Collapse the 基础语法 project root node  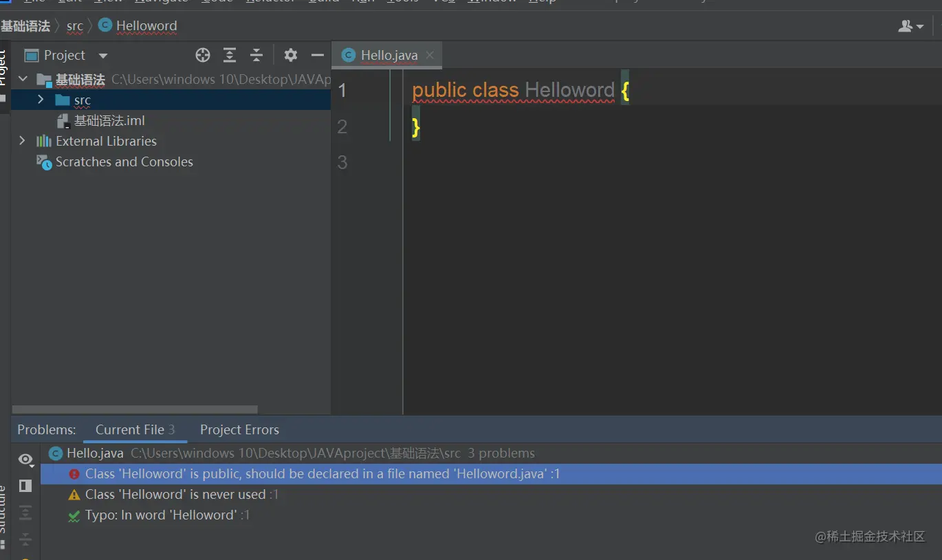click(x=23, y=79)
